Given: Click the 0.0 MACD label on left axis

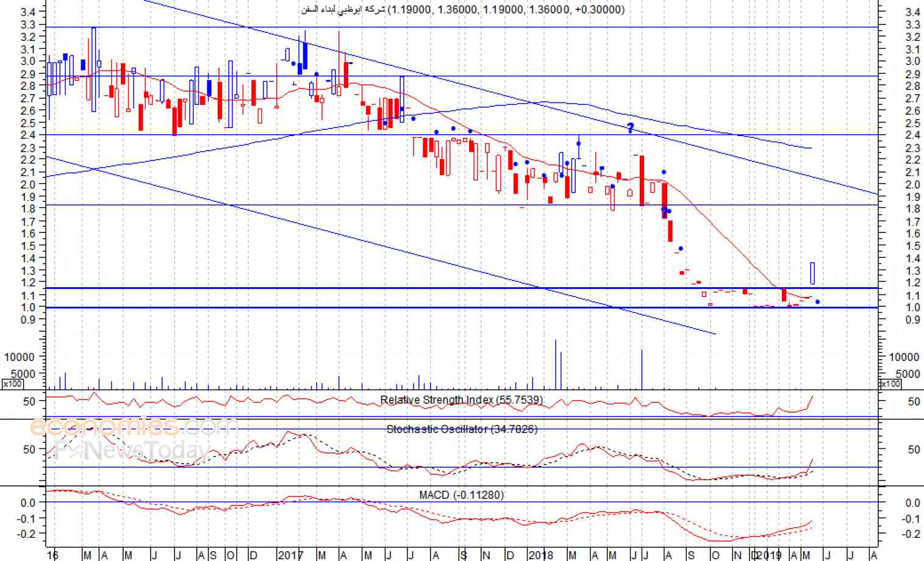Looking at the screenshot, I should tap(28, 502).
